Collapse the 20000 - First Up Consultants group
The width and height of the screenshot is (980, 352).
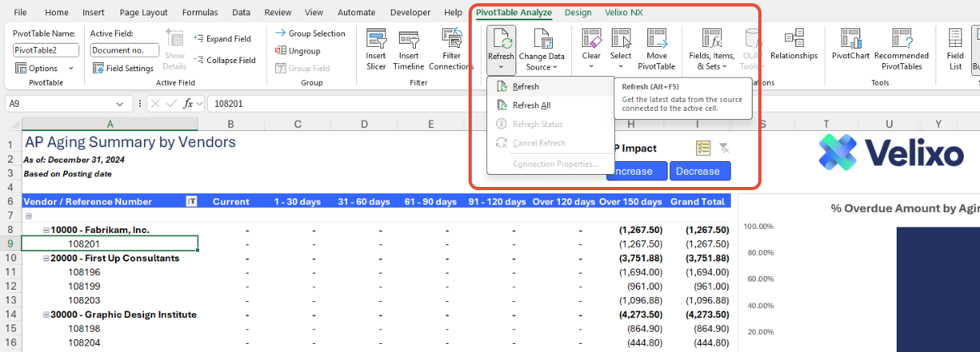(x=46, y=258)
